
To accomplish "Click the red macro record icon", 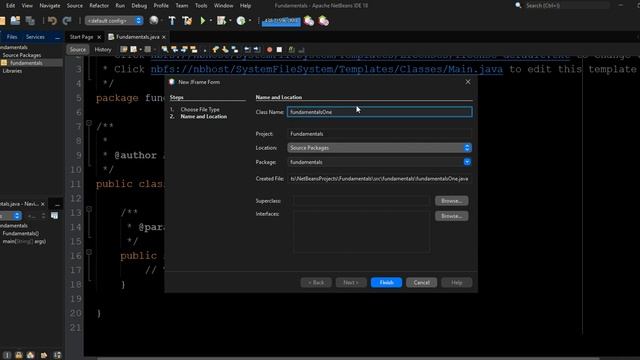I will coord(269,50).
